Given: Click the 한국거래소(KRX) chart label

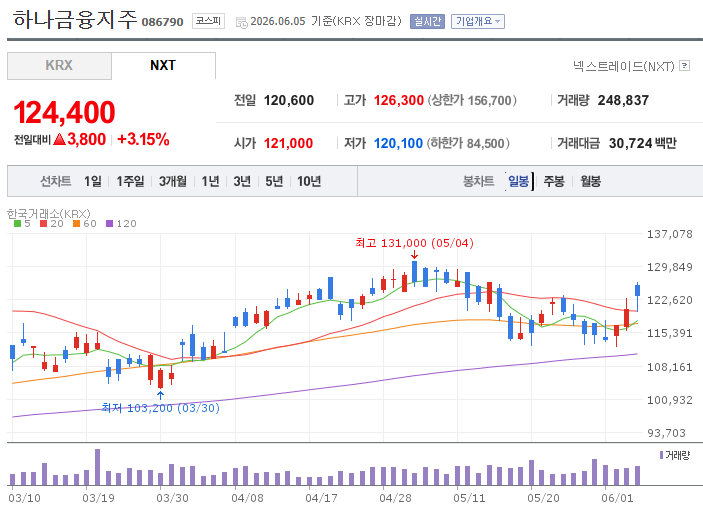Looking at the screenshot, I should point(48,213).
